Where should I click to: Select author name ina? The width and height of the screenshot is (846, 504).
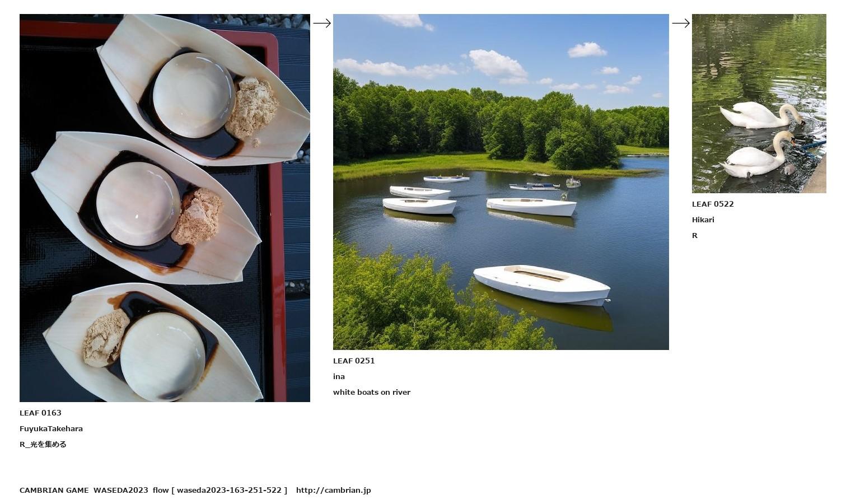pyautogui.click(x=339, y=376)
